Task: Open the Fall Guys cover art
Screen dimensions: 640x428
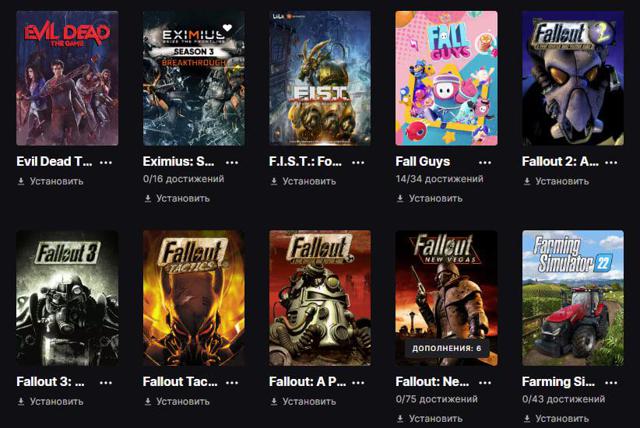Action: tap(447, 78)
